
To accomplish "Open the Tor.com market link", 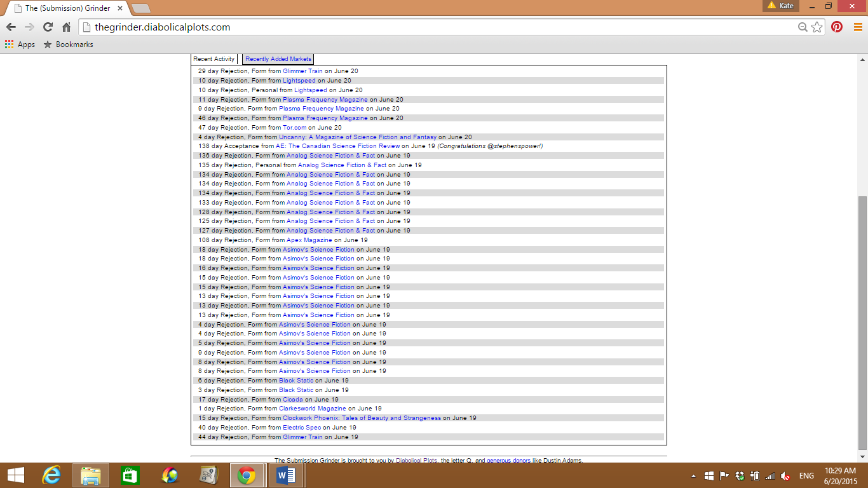I will pyautogui.click(x=294, y=128).
